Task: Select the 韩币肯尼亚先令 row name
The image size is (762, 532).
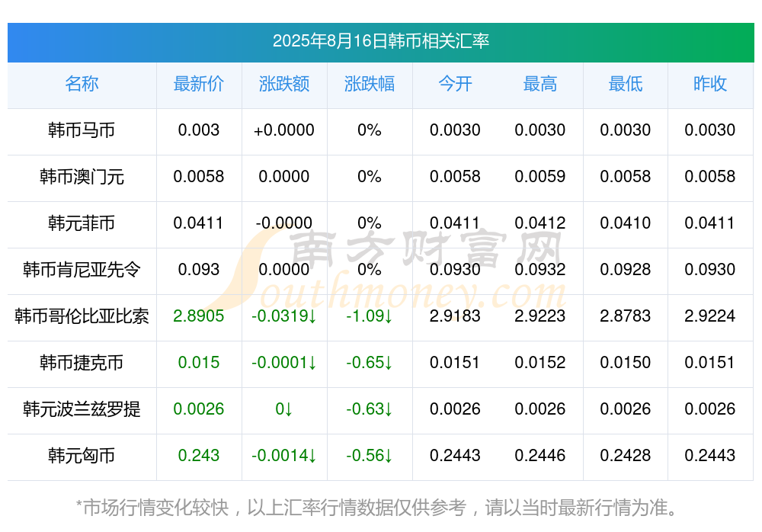Action: click(82, 269)
